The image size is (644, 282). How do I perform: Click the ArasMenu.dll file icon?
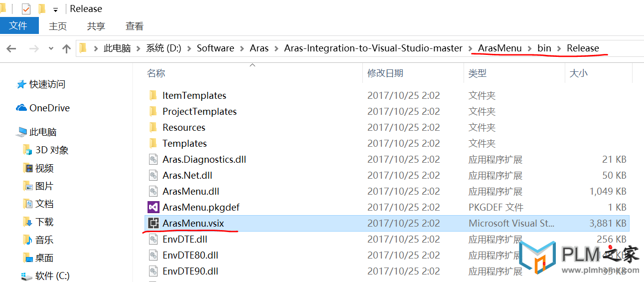tap(154, 191)
